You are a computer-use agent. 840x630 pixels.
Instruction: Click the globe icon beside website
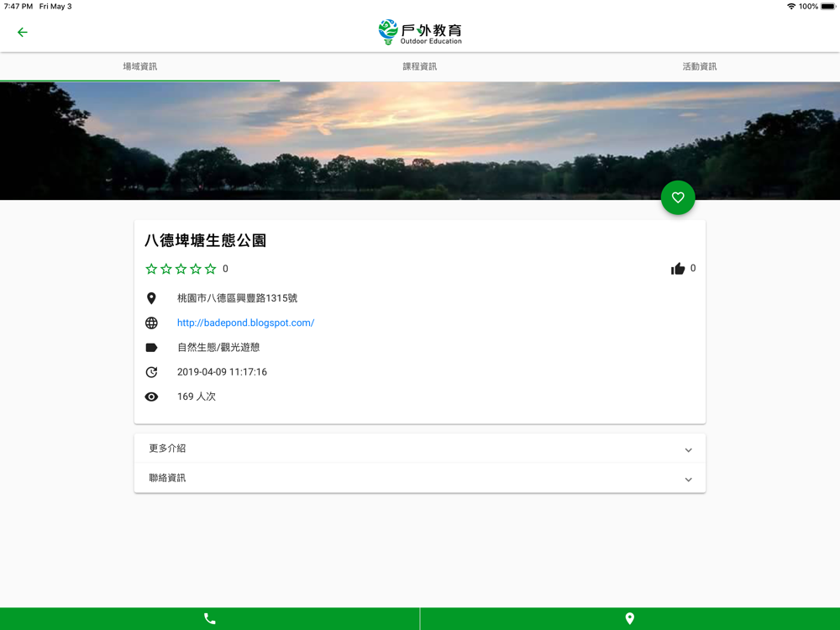151,323
